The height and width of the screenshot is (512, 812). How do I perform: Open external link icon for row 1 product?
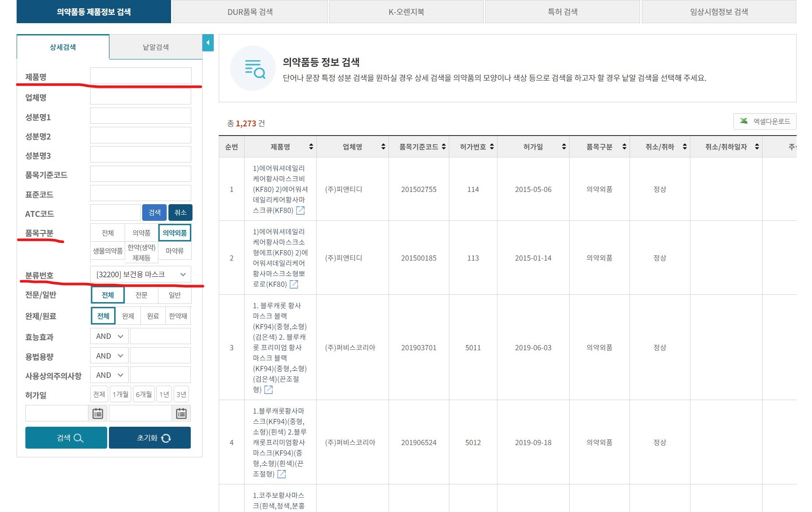300,210
